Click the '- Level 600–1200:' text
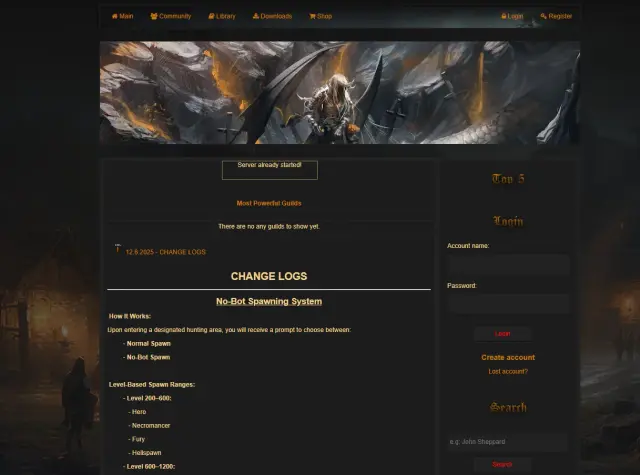 point(149,466)
